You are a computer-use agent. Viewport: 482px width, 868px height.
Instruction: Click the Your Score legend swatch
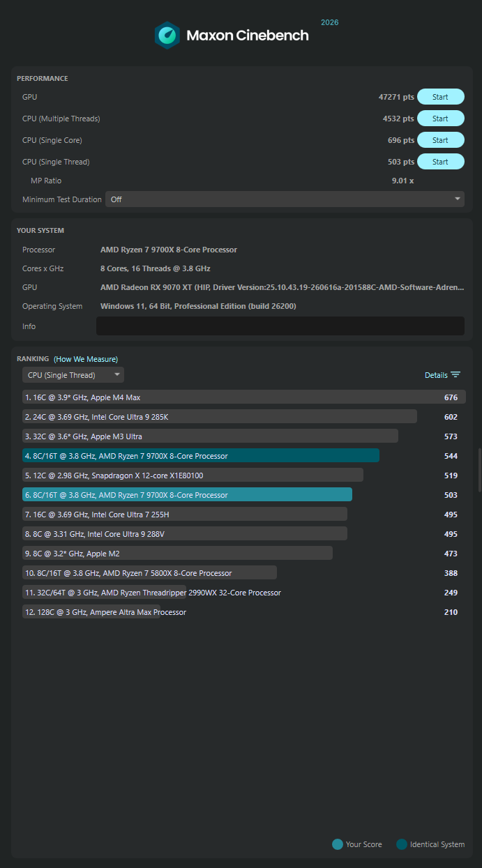pos(338,844)
